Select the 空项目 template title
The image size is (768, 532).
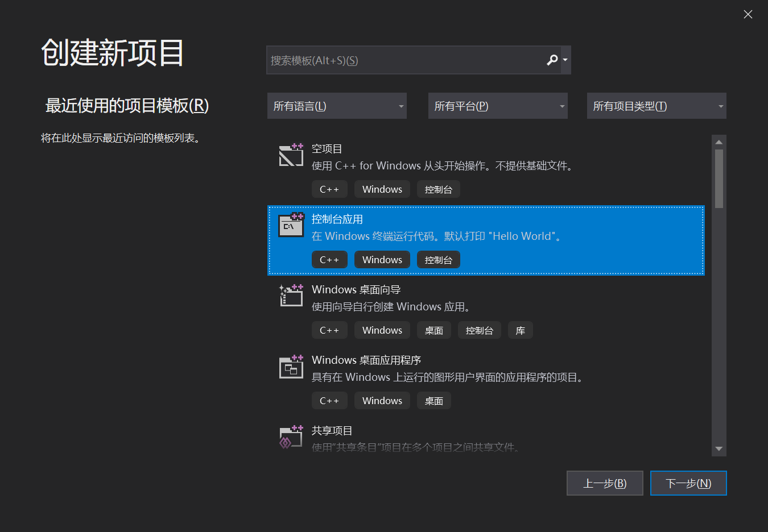[x=327, y=149]
